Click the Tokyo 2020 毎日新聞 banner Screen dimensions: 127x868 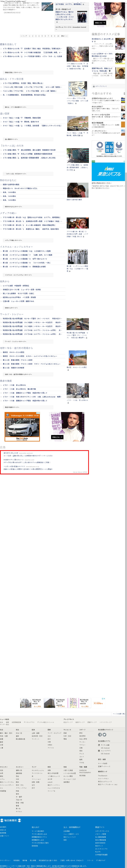click(108, 149)
